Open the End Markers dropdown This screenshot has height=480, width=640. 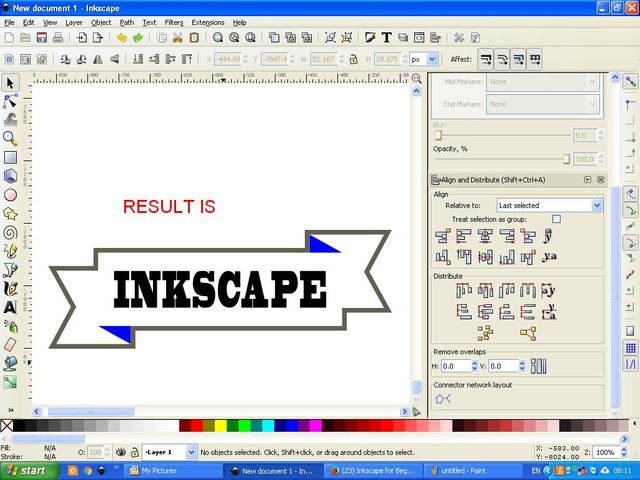(x=542, y=104)
